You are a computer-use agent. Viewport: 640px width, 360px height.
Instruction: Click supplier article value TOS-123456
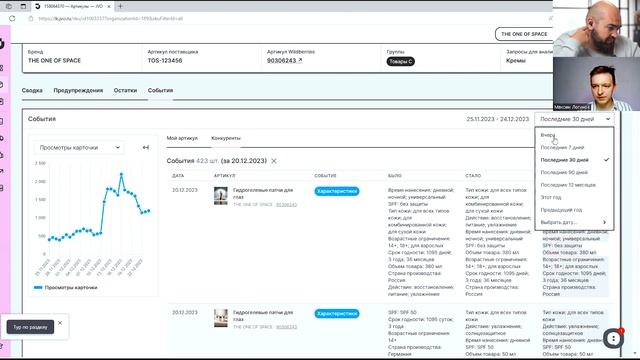(x=165, y=60)
